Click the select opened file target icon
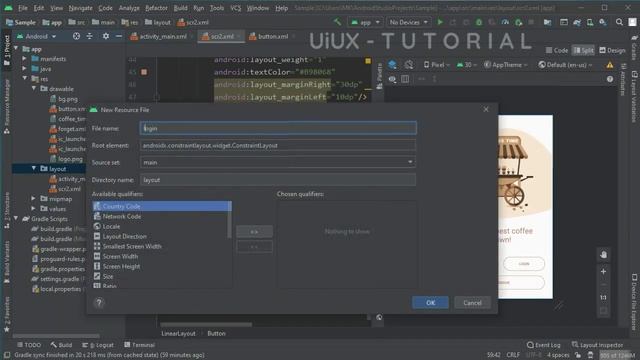This screenshot has height=360, width=640. (76, 36)
